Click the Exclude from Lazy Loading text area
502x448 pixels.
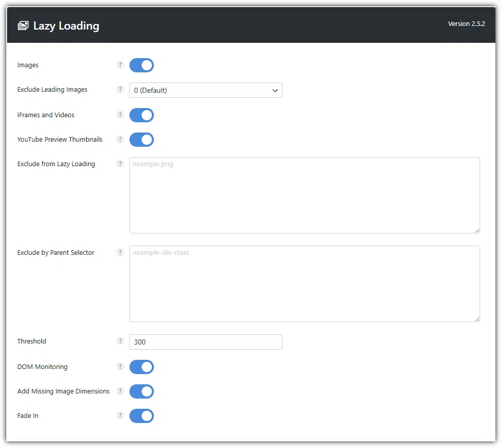tap(304, 195)
